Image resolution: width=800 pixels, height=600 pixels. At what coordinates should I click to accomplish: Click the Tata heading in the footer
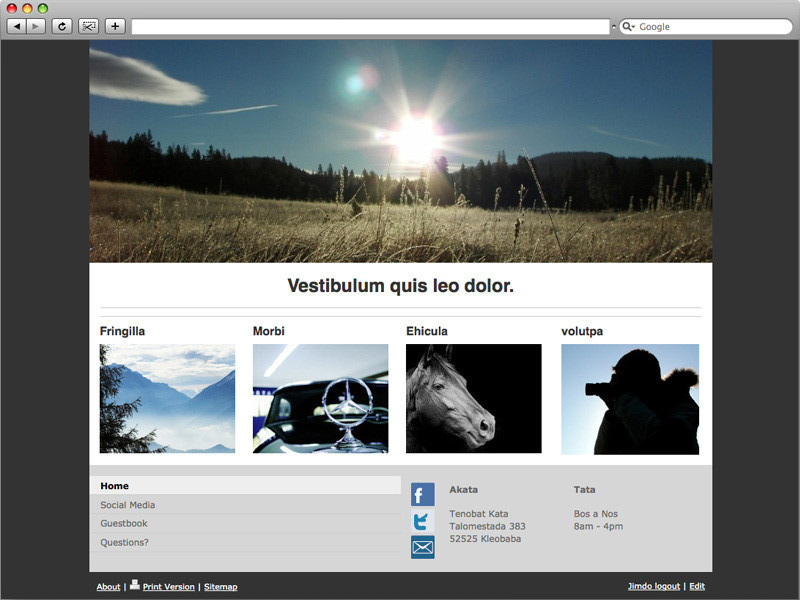coord(584,490)
